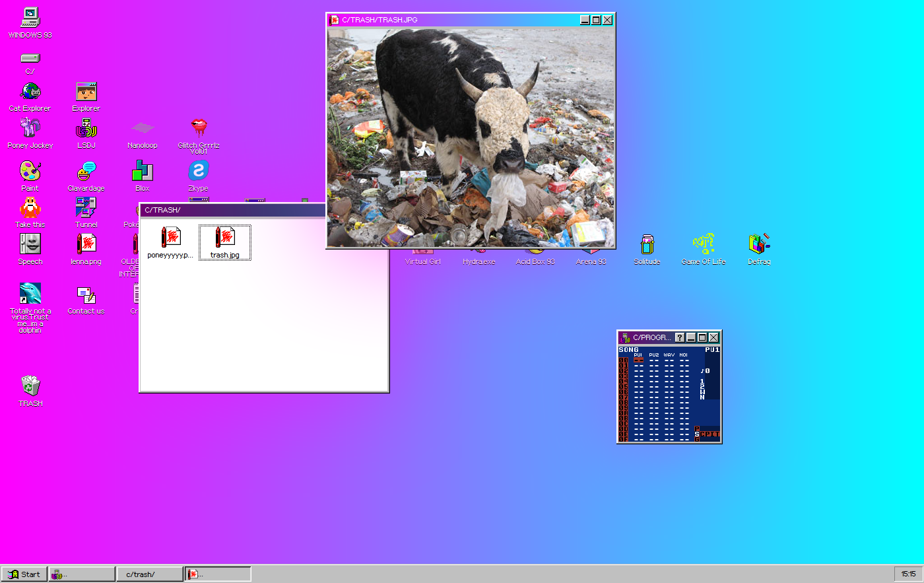Open Contact us
Viewport: 924px width, 583px height.
86,296
